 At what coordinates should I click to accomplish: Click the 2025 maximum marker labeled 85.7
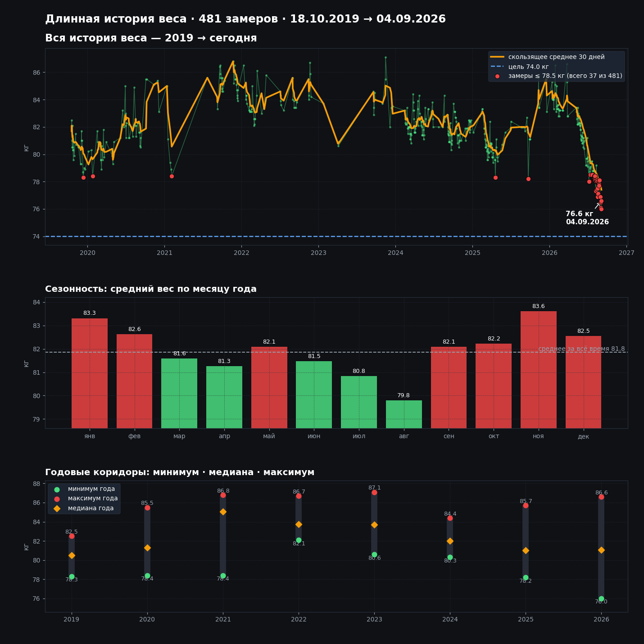526,505
